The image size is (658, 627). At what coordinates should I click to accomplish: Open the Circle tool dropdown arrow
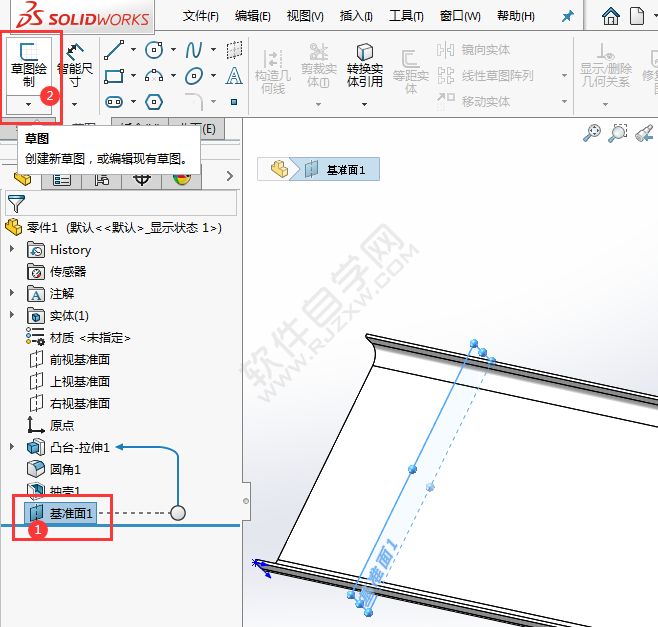pyautogui.click(x=173, y=50)
